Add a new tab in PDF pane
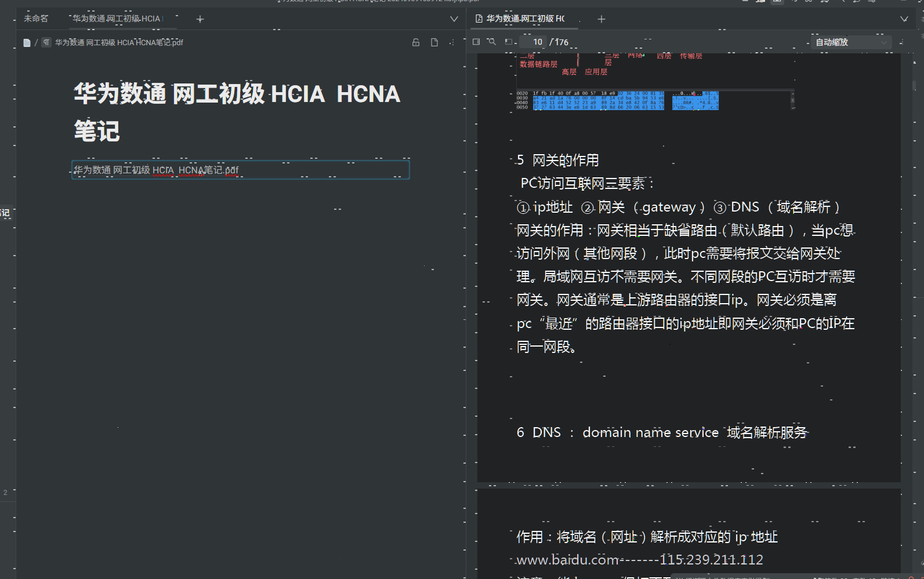Image resolution: width=924 pixels, height=579 pixels. tap(601, 19)
